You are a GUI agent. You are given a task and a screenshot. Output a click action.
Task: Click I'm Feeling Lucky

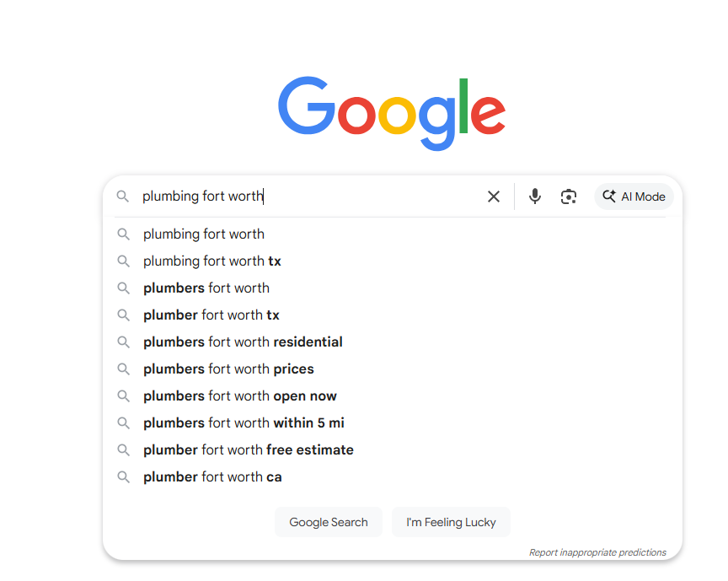pyautogui.click(x=451, y=522)
